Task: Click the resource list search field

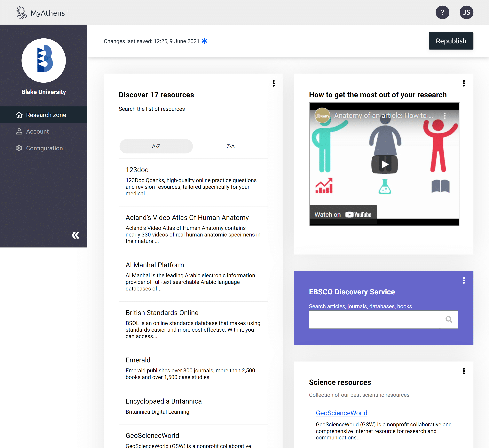Action: 193,121
